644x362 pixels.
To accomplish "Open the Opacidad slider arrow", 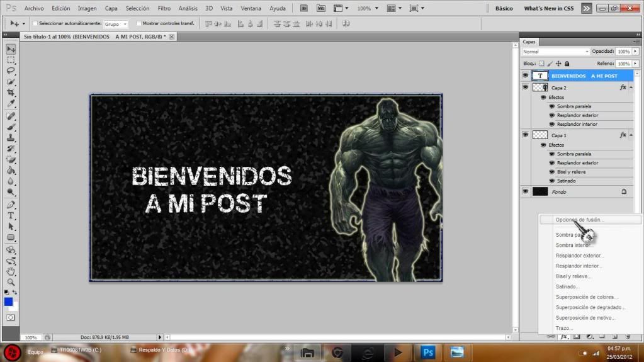I will pos(635,52).
